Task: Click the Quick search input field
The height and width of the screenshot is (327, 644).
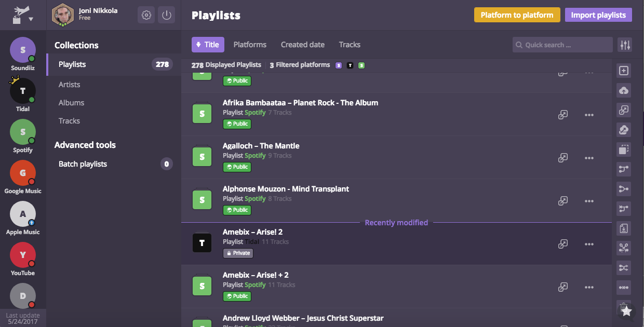Action: click(x=563, y=45)
